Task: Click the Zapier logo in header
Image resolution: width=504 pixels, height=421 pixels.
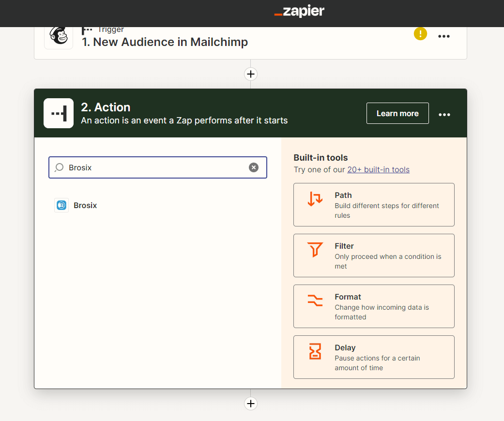Action: pos(299,11)
